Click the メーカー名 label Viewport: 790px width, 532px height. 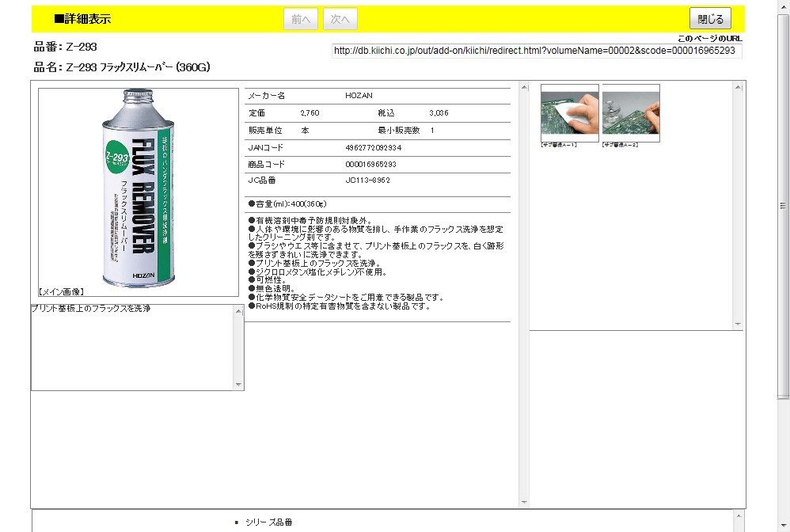click(267, 96)
